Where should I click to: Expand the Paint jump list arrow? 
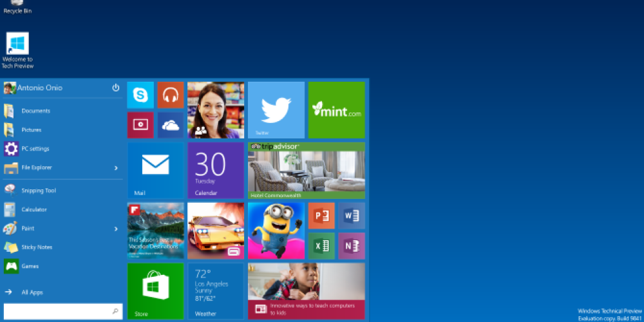pyautogui.click(x=116, y=229)
